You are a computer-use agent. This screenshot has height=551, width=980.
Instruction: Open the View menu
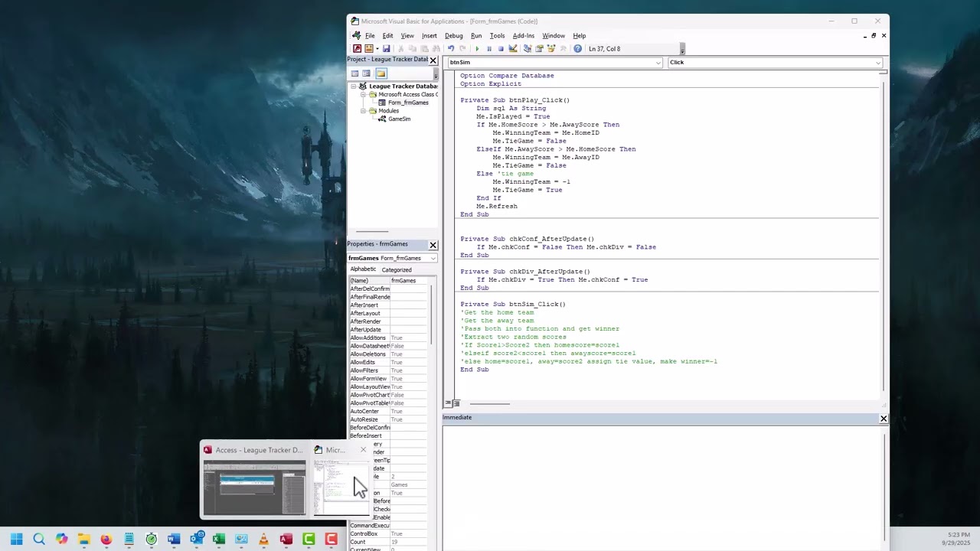407,36
